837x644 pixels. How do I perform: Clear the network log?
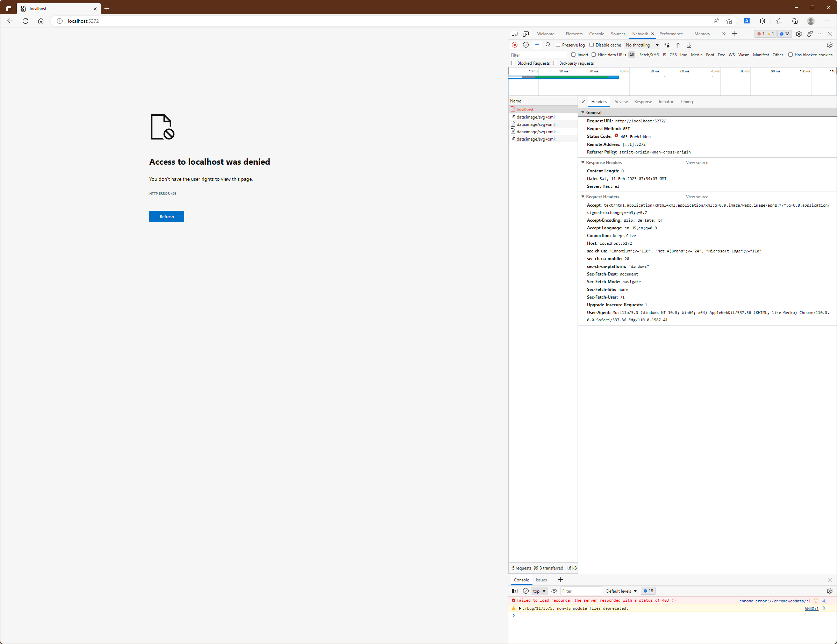click(526, 45)
